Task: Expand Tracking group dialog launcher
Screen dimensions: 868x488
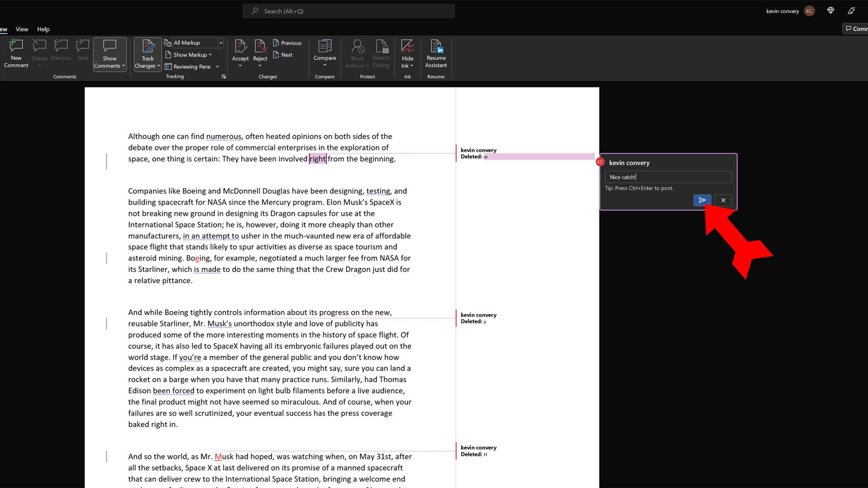Action: click(x=223, y=77)
